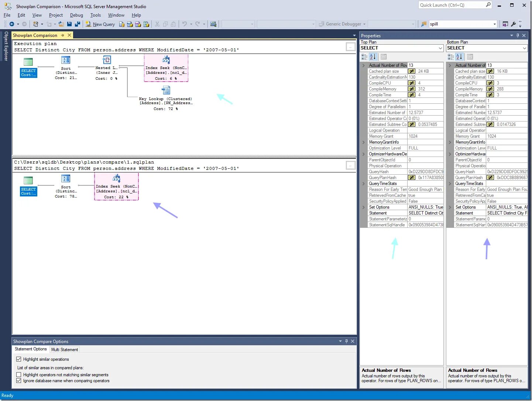Click the DMX query toolbar icon
Screen dimensions: 532x401
coord(138,24)
